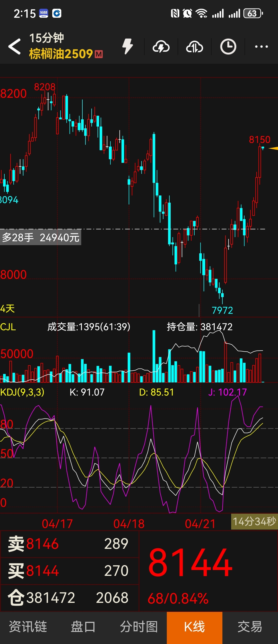Tap the yellow current-price arrow marker
The width and height of the screenshot is (278, 644).
coord(273,148)
